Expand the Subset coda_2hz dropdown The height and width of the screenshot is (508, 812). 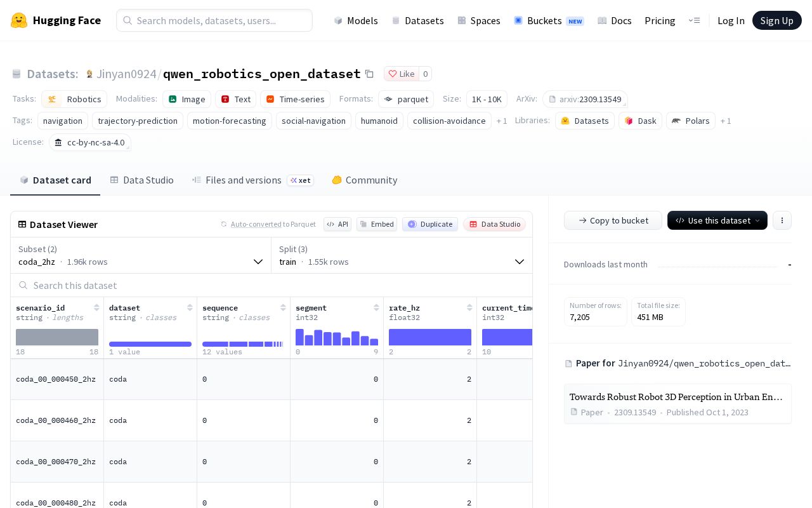click(141, 255)
